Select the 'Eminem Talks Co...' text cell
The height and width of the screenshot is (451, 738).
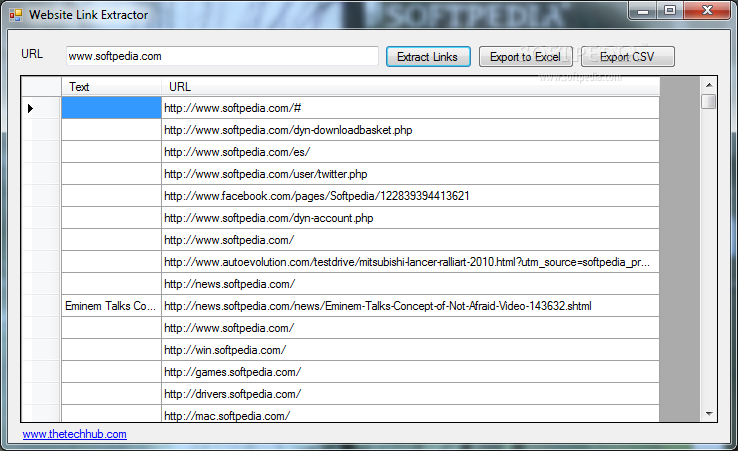pos(111,306)
